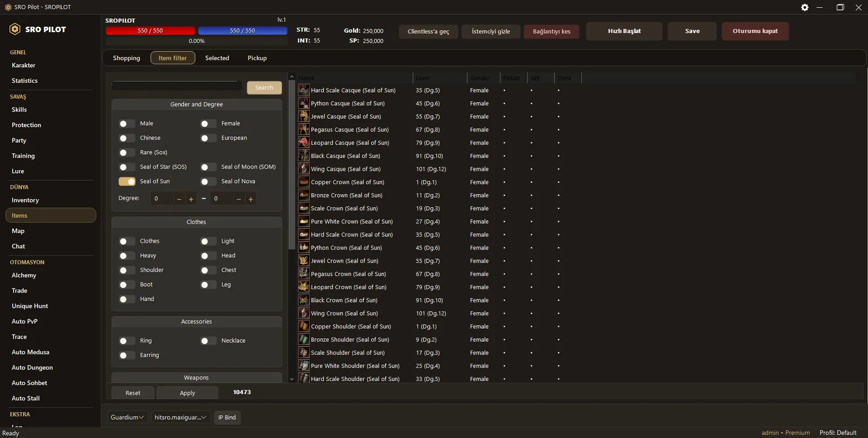Increase the minimum Degree value
The width and height of the screenshot is (868, 438).
(191, 199)
